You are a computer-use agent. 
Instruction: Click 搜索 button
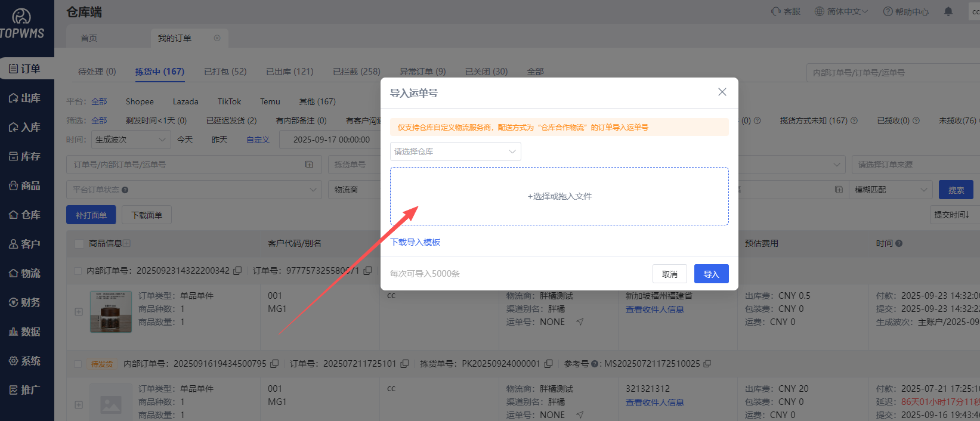coord(956,190)
